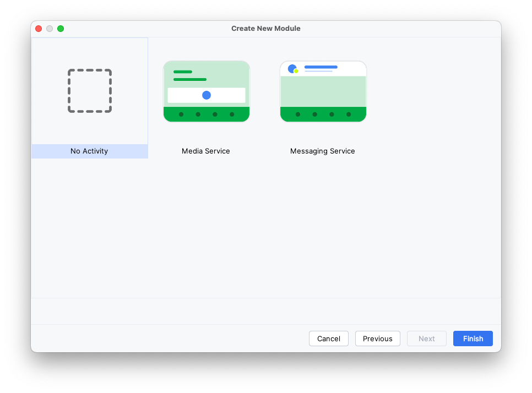Click the pie chart icon in Messaging Service preview
This screenshot has height=393, width=532.
292,68
